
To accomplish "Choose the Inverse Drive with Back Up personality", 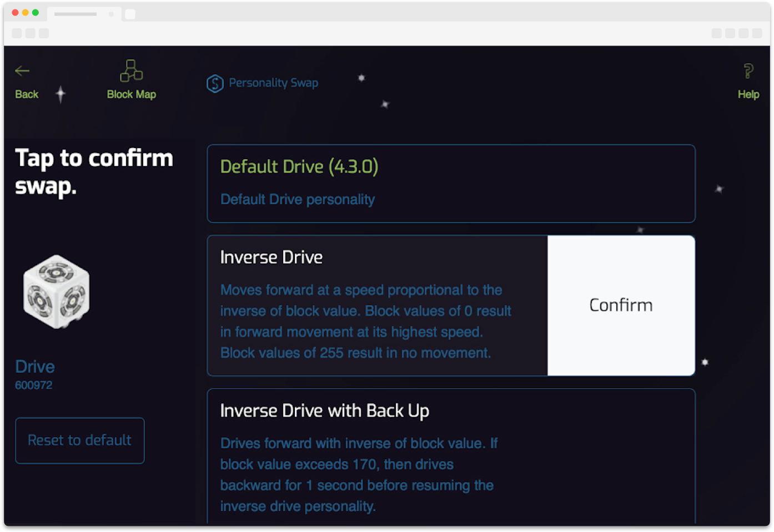I will click(x=451, y=455).
